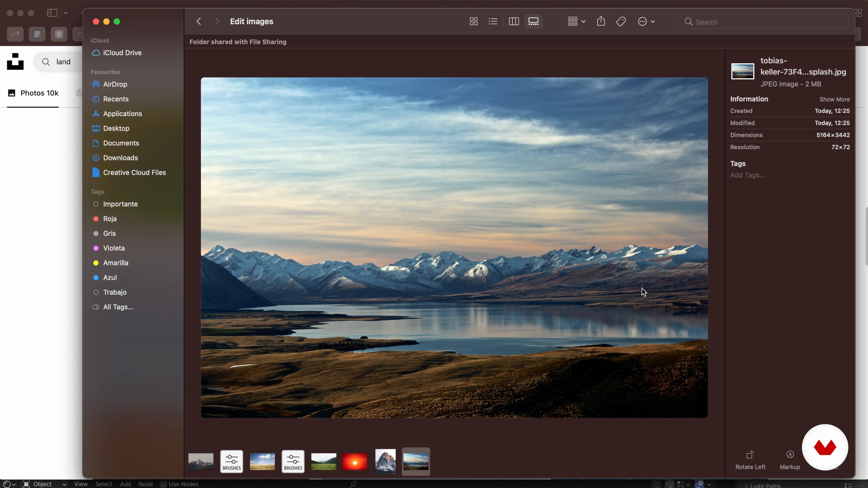Viewport: 868px width, 488px height.
Task: Click All Tags in sidebar
Action: coord(113,307)
